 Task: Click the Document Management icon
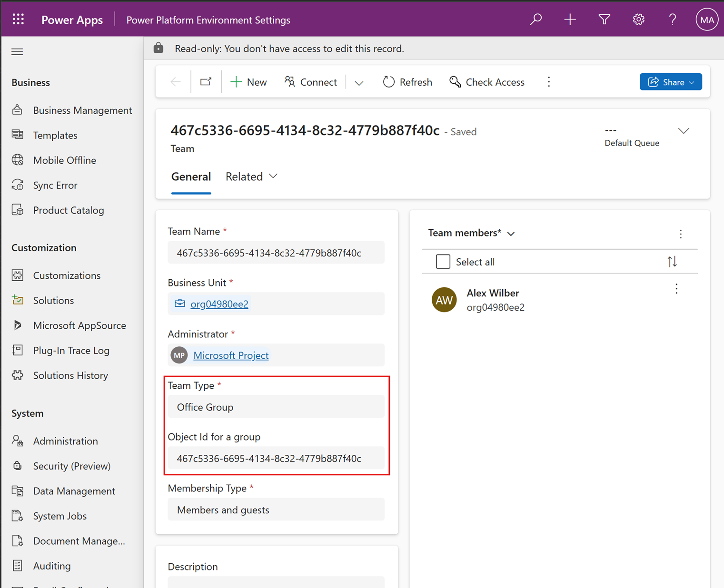(18, 541)
